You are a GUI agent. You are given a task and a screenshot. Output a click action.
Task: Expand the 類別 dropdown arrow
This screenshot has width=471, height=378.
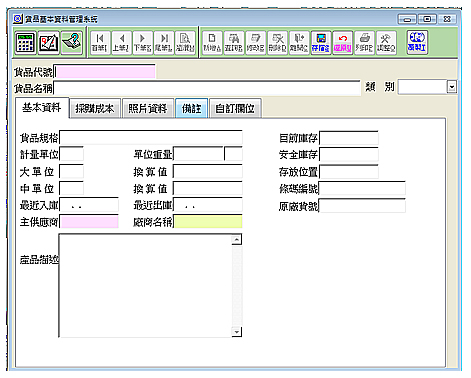(x=452, y=87)
